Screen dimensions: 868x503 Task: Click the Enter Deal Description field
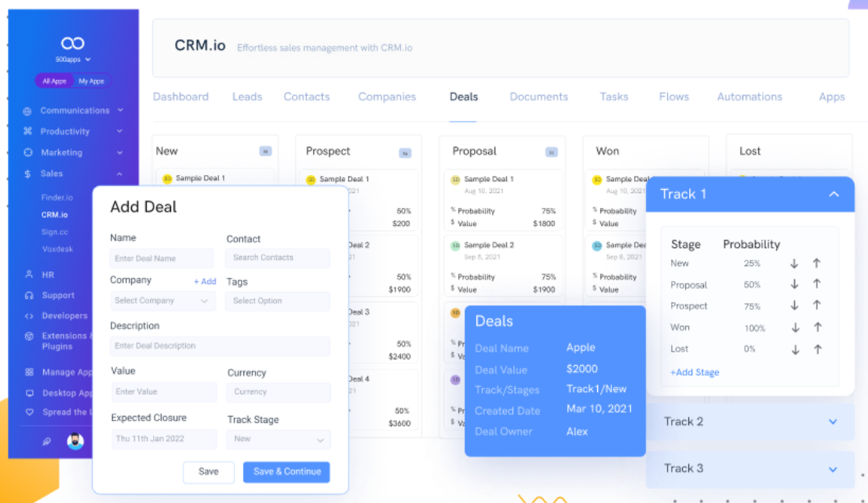click(220, 346)
